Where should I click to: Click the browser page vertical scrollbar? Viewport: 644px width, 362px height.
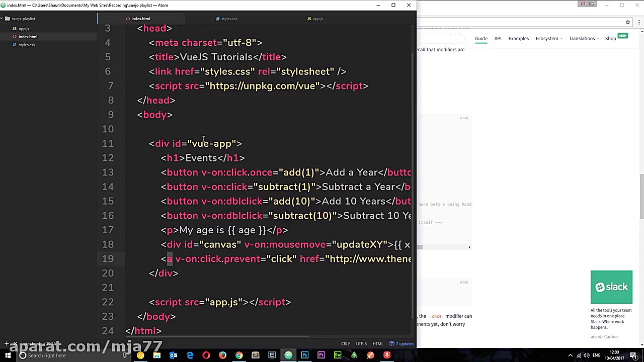coord(641,196)
